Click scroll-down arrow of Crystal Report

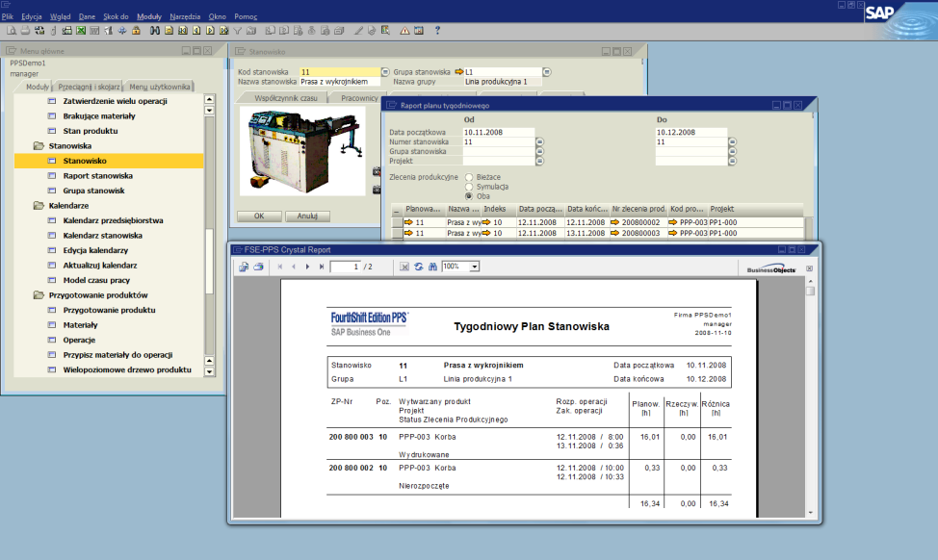click(x=810, y=513)
